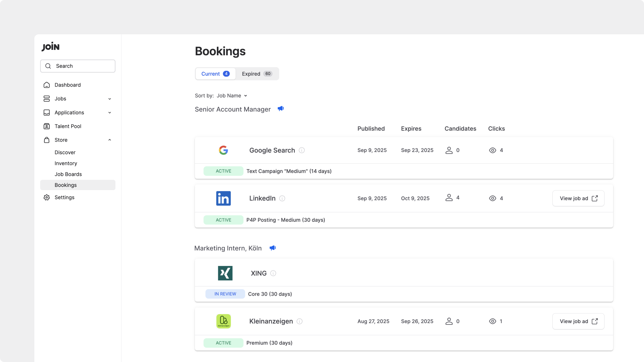The image size is (644, 362).
Task: Click the info icon beside LinkedIn
Action: pyautogui.click(x=282, y=198)
